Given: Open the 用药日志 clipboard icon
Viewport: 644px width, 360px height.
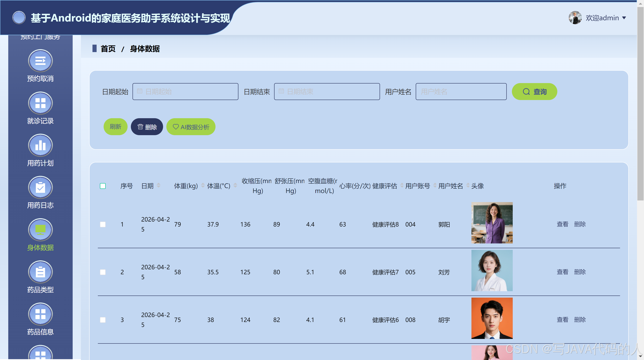Looking at the screenshot, I should coord(40,187).
